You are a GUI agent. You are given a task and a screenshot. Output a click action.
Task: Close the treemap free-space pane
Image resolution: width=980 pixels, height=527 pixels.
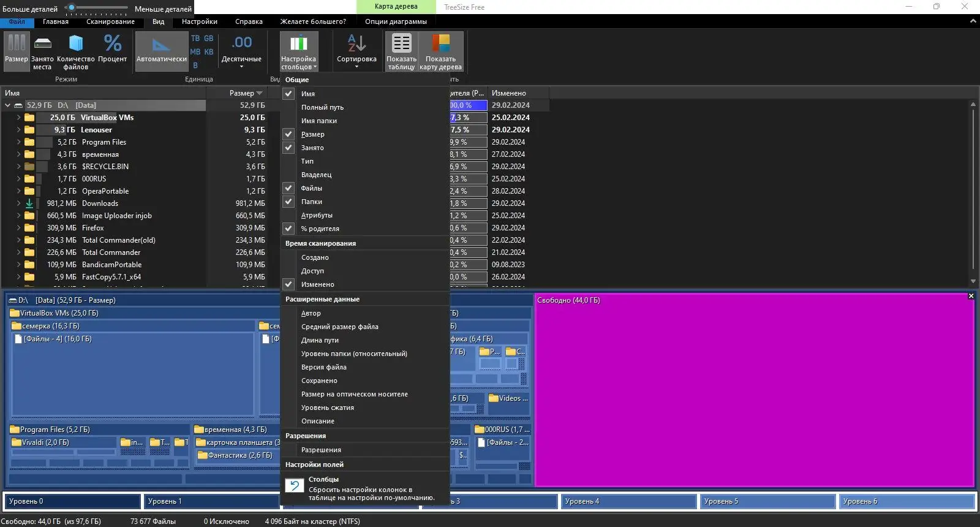(x=971, y=296)
